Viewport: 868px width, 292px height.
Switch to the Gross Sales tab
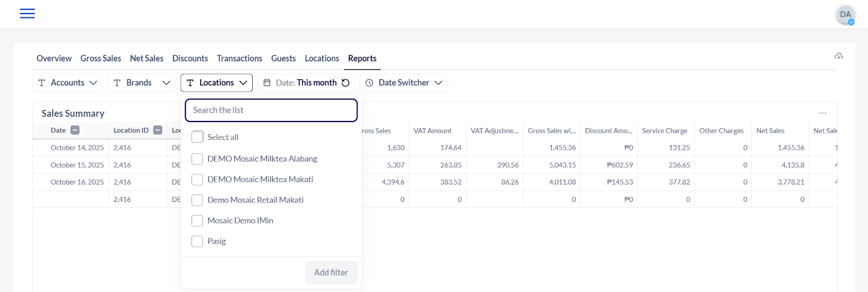pyautogui.click(x=101, y=58)
